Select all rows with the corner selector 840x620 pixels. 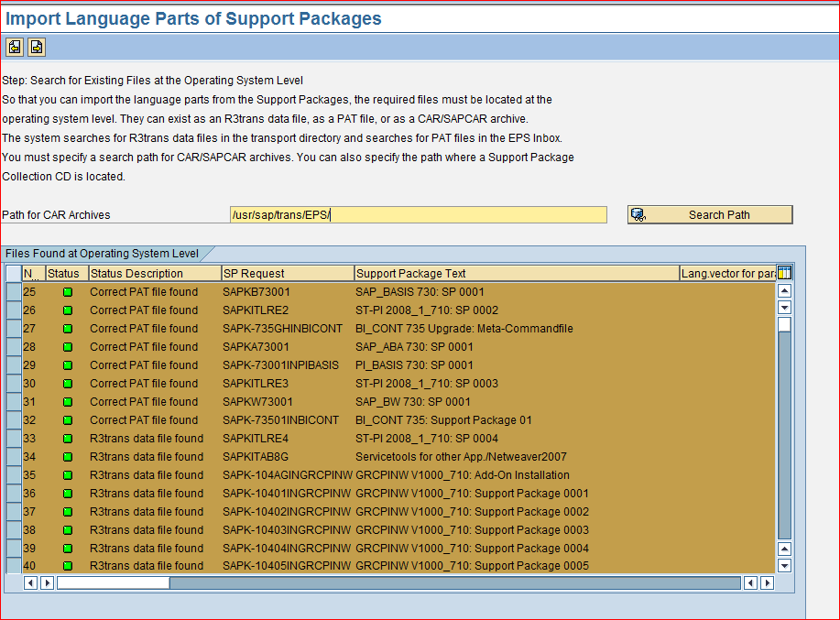tap(12, 273)
